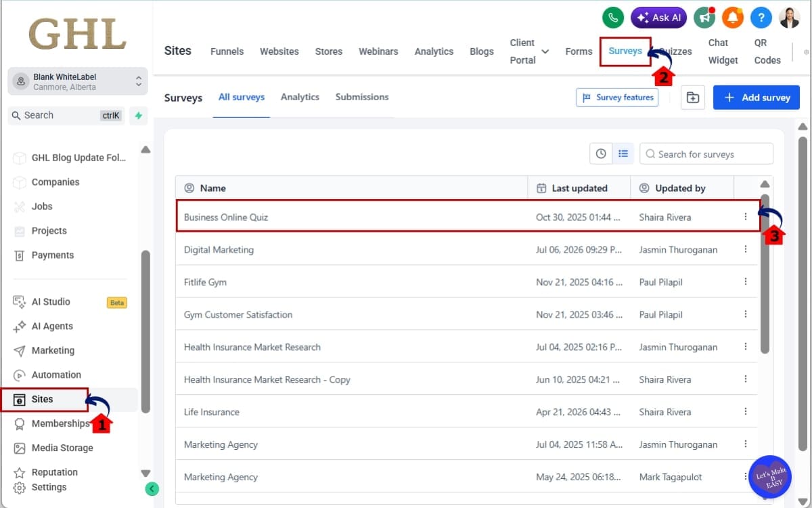The image size is (812, 508).
Task: Open AI Agents in the sidebar
Action: click(x=52, y=326)
